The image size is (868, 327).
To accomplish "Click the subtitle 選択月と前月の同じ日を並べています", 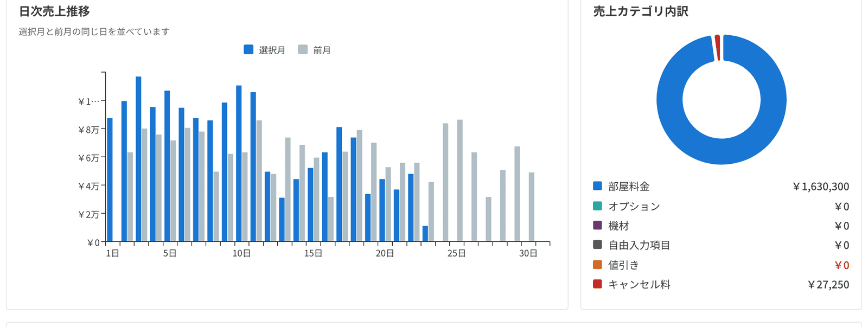I will pos(94,31).
